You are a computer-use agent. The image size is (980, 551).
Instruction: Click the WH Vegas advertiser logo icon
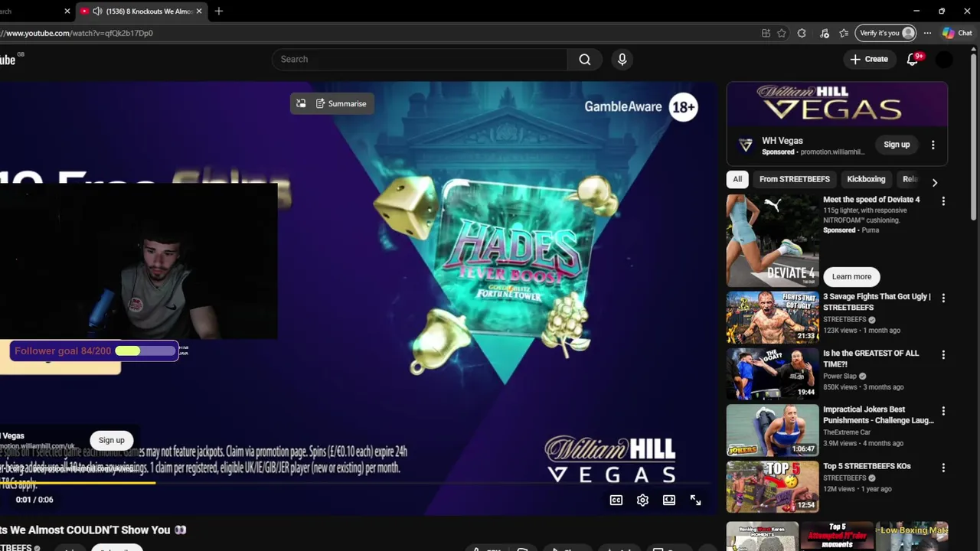click(x=745, y=145)
